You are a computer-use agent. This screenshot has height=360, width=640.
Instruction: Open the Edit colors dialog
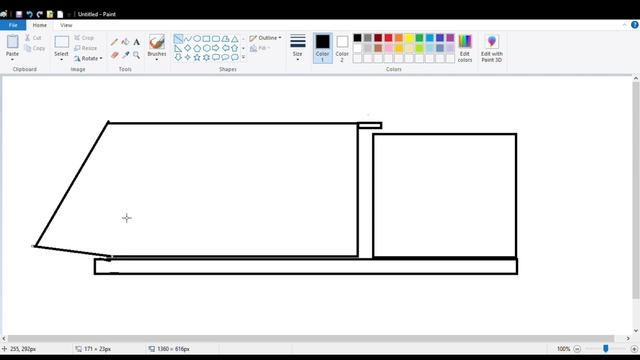465,48
